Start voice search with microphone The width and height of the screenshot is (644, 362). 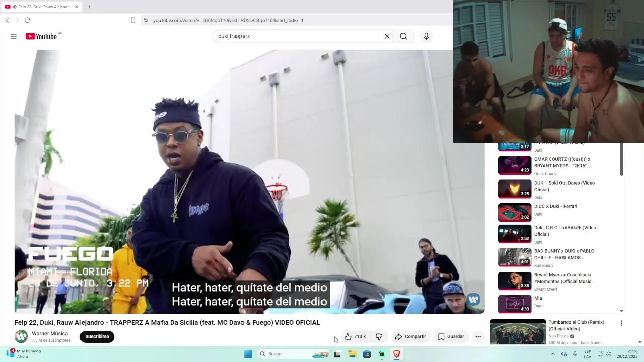point(426,36)
